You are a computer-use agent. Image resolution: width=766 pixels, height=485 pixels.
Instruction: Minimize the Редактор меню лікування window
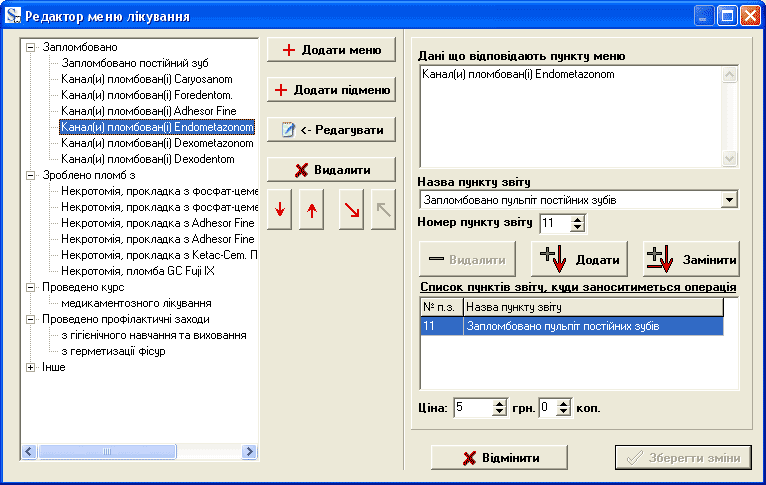pos(704,16)
